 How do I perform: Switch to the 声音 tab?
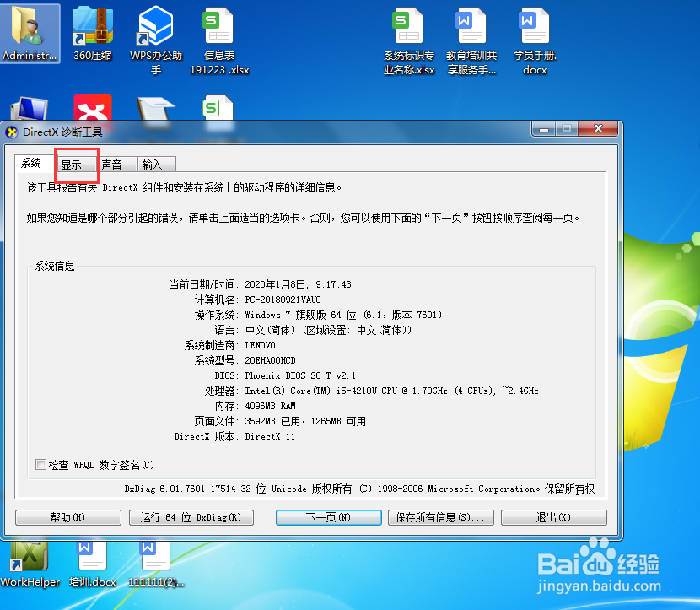pyautogui.click(x=116, y=165)
